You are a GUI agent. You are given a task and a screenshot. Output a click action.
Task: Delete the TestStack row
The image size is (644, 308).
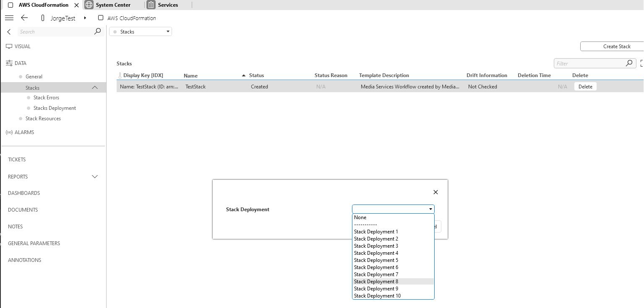click(x=585, y=87)
